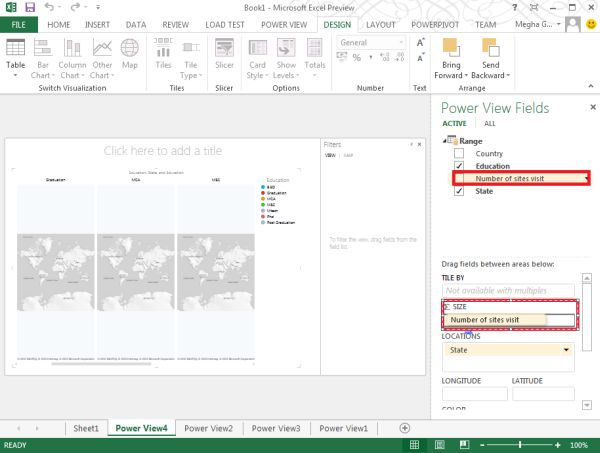This screenshot has height=453, width=600.
Task: Decrease font size in Text group
Action: coord(421,58)
